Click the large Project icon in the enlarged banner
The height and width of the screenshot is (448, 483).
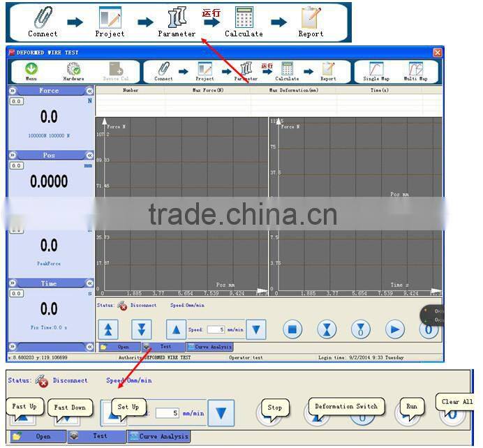pyautogui.click(x=110, y=17)
